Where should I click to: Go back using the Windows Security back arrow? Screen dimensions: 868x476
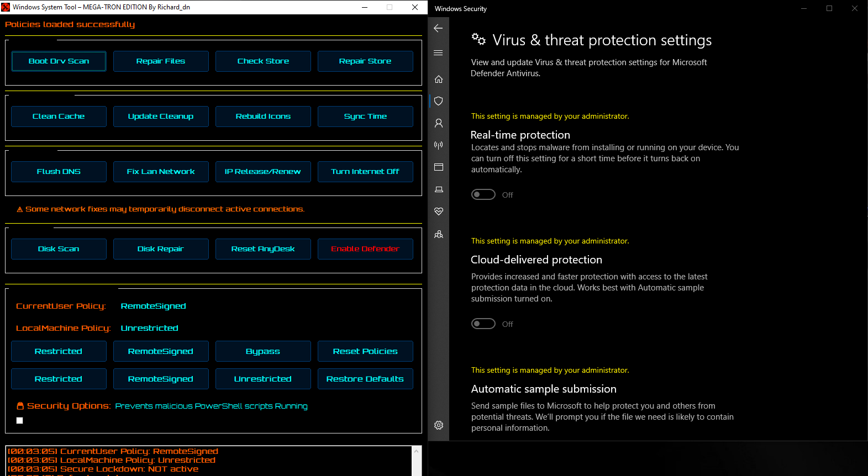pos(438,28)
